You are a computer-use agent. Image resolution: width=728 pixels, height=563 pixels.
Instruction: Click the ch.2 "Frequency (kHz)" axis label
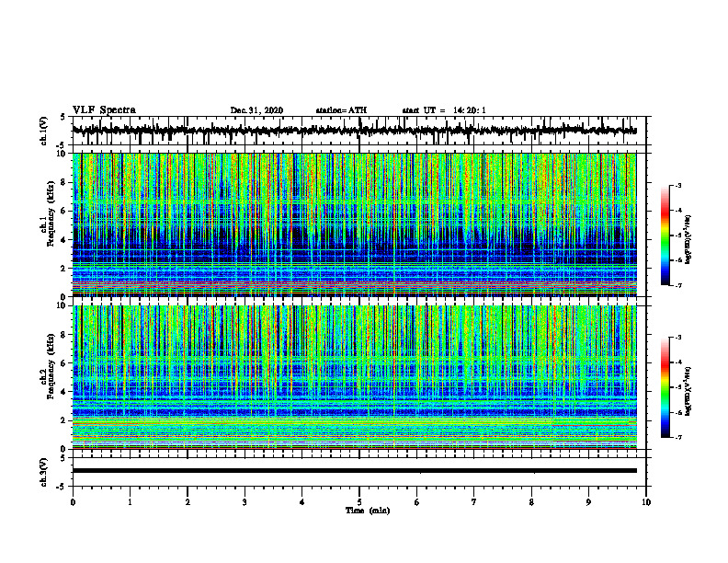coord(51,366)
